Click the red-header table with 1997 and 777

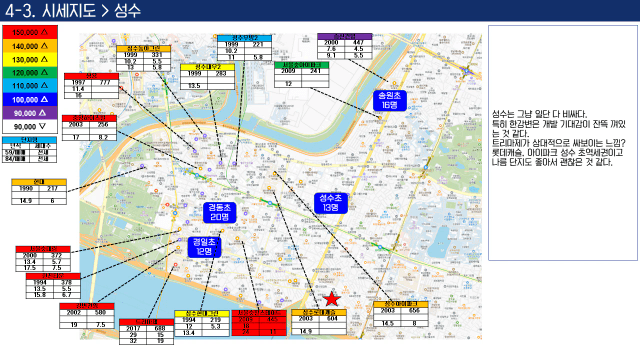coord(91,86)
